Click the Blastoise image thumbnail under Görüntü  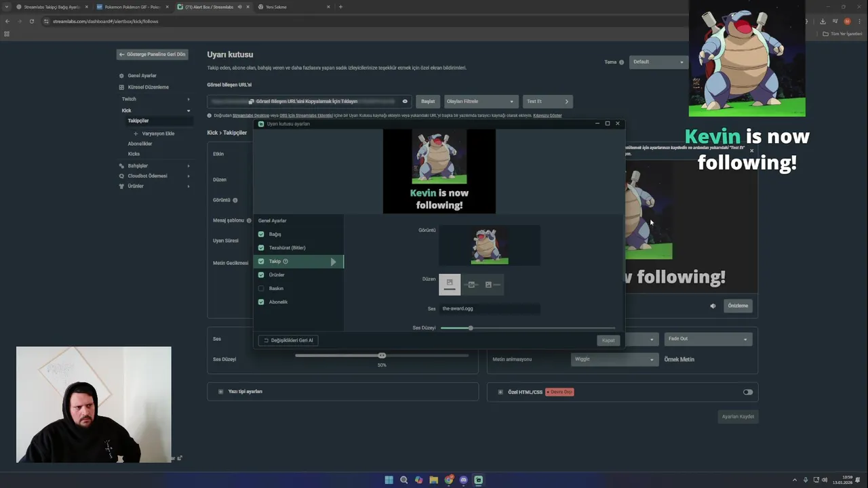point(490,245)
